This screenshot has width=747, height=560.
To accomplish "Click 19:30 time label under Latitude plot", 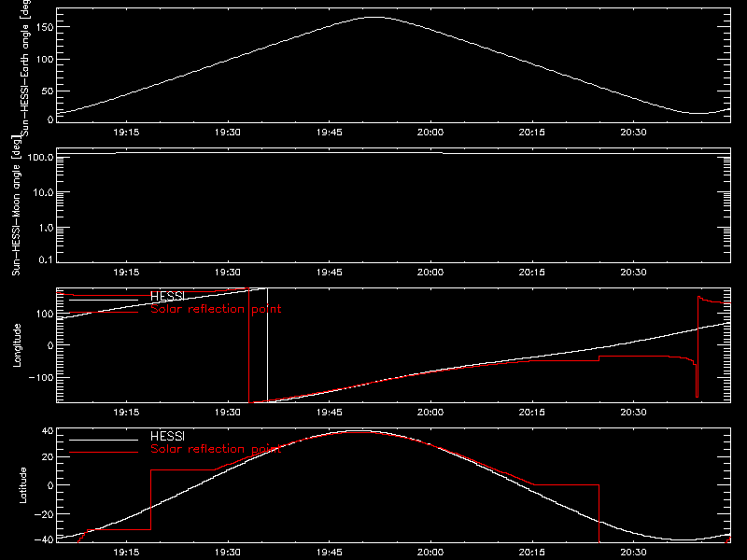I will click(228, 553).
